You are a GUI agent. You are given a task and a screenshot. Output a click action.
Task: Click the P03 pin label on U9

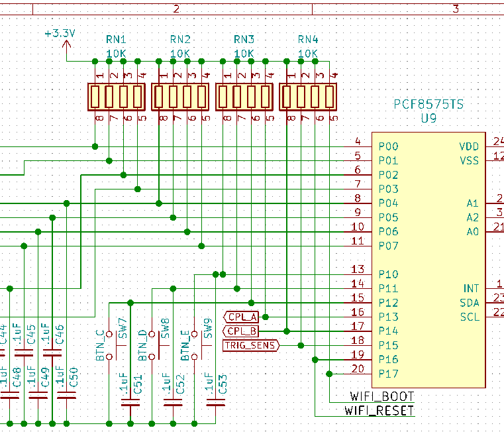coord(388,189)
